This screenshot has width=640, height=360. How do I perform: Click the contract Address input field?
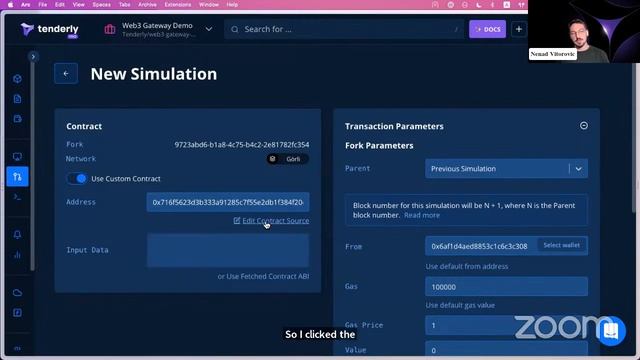228,202
